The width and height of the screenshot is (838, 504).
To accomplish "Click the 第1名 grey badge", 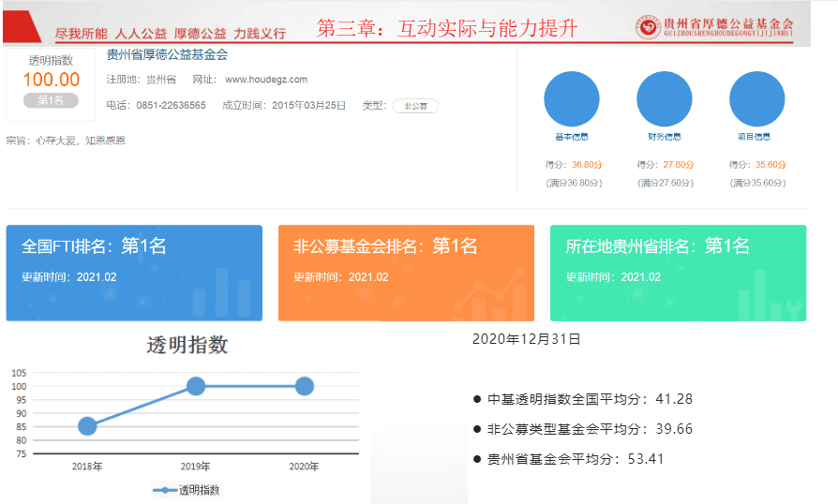I will [x=52, y=100].
